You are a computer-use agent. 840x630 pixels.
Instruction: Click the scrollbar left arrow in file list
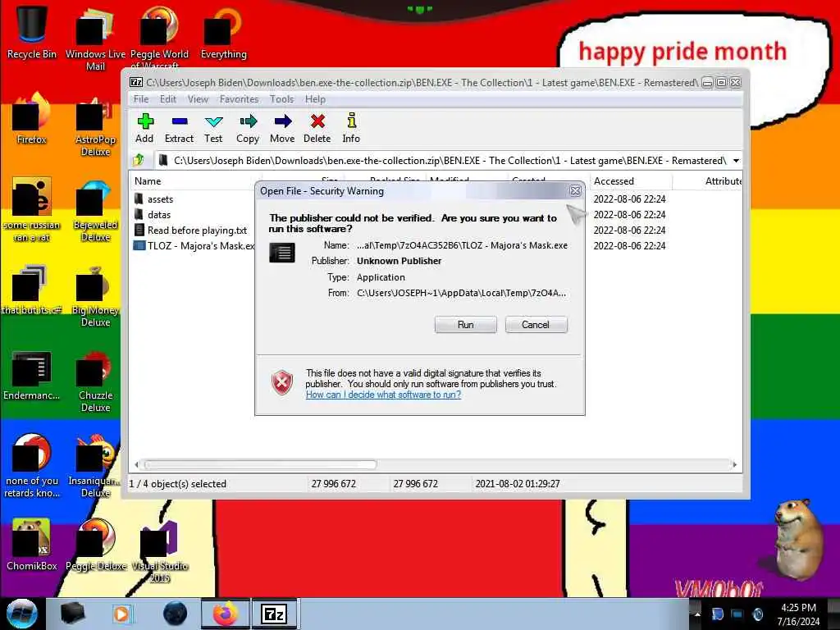[x=137, y=464]
